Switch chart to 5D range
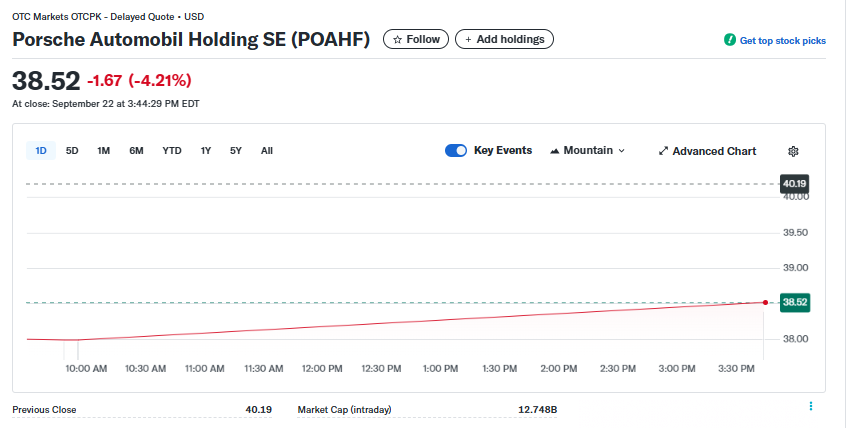The height and width of the screenshot is (428, 846). 72,151
